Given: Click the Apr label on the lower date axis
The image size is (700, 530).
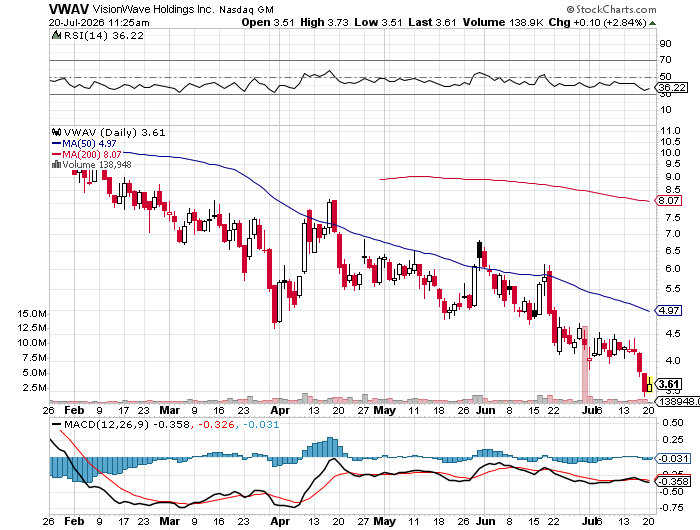Looking at the screenshot, I should 280,521.
